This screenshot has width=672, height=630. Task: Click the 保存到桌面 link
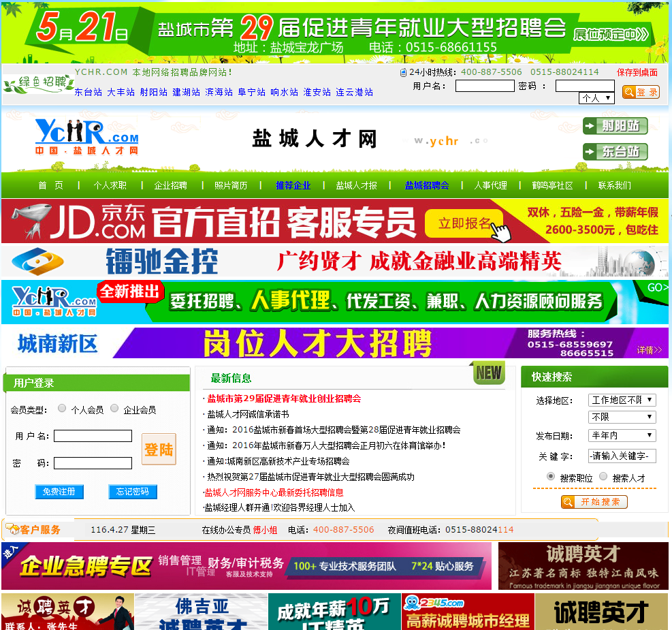(637, 72)
